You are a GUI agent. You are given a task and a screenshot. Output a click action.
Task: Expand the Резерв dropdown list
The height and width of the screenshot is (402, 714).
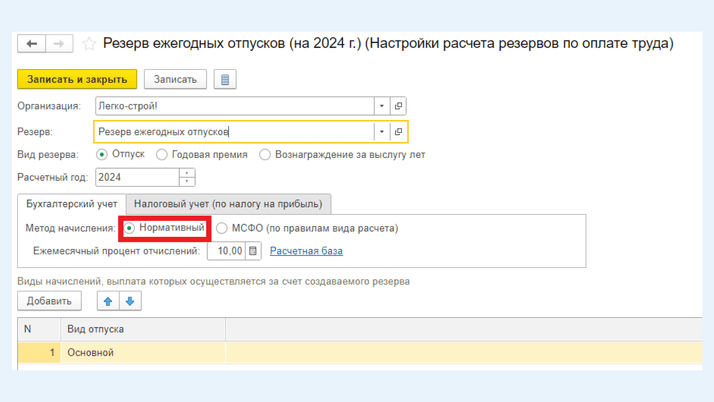pyautogui.click(x=382, y=132)
